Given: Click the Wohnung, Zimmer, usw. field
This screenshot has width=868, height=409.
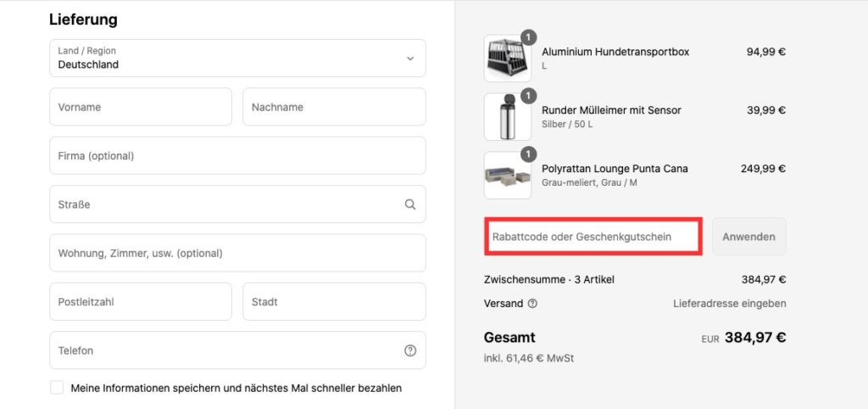Looking at the screenshot, I should click(x=237, y=253).
